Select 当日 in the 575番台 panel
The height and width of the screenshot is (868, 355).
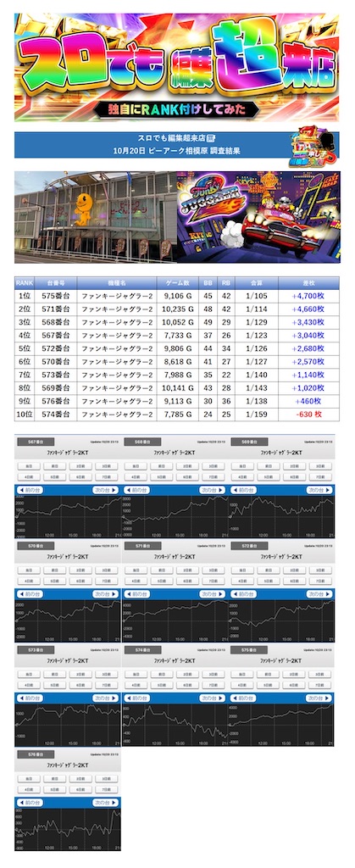click(242, 674)
